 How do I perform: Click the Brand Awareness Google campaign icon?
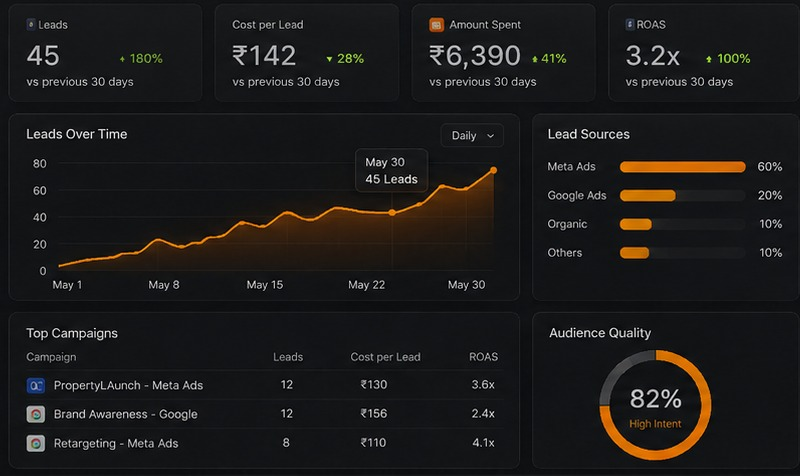coord(36,414)
